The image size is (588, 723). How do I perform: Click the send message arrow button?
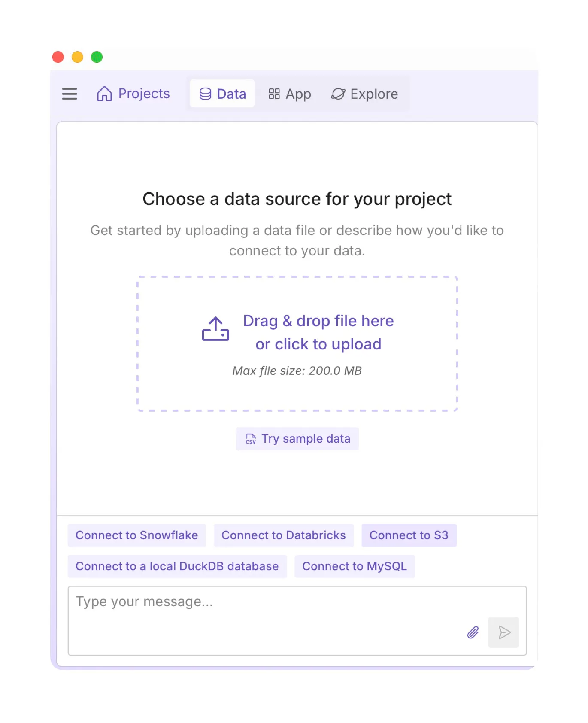click(x=504, y=632)
